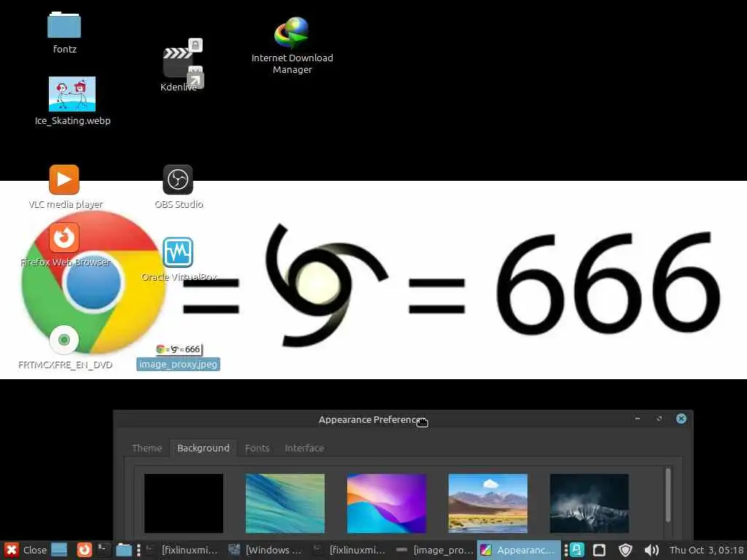Screen dimensions: 747x560
Task: Select the Background tab
Action: point(204,448)
